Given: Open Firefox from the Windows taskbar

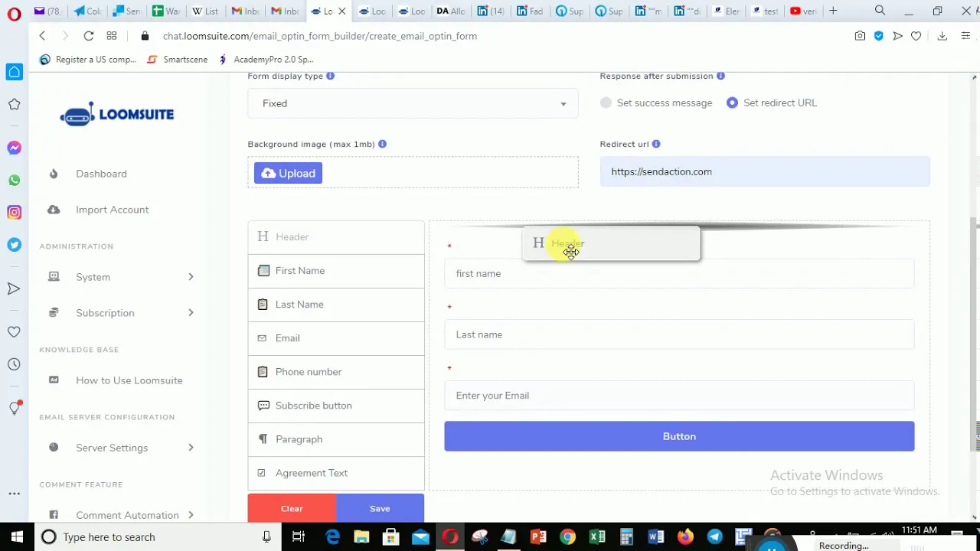Looking at the screenshot, I should point(685,537).
